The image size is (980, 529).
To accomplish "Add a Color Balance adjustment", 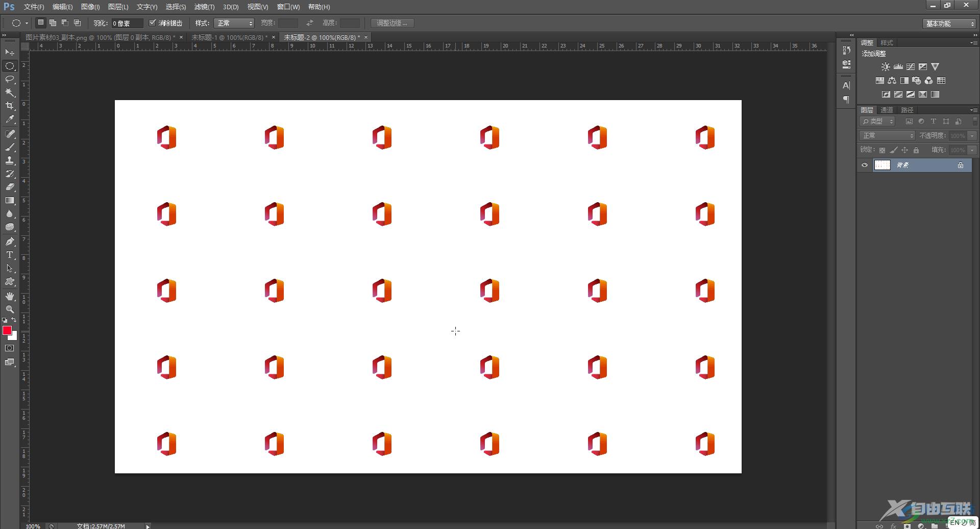I will click(892, 81).
